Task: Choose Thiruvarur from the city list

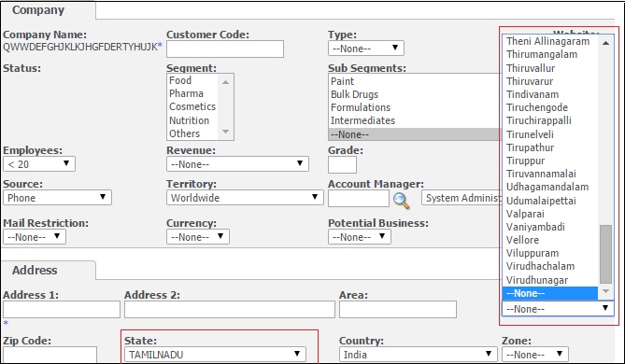Action: pyautogui.click(x=550, y=81)
